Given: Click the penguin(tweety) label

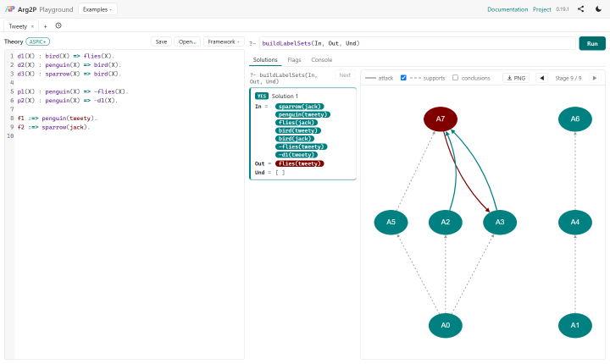Looking at the screenshot, I should point(302,115).
